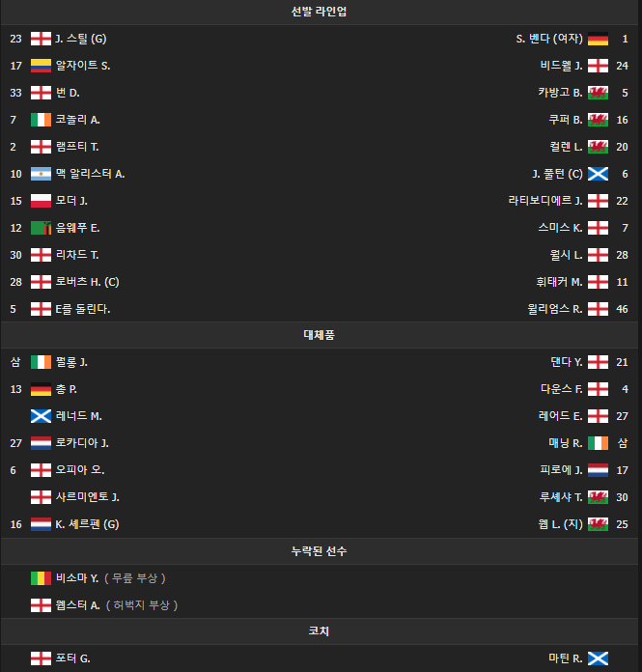Click Ireland flag beside 코놀리 A.
This screenshot has width=642, height=672.
(41, 120)
